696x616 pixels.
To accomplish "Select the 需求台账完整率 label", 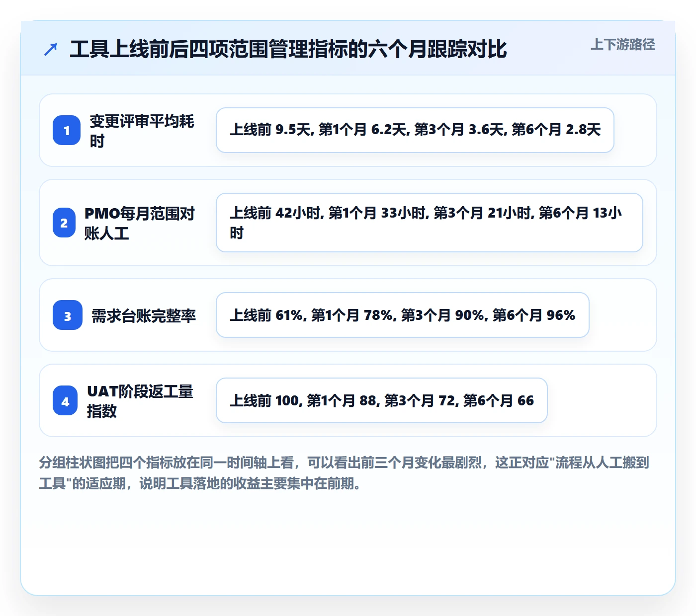I will (x=144, y=315).
